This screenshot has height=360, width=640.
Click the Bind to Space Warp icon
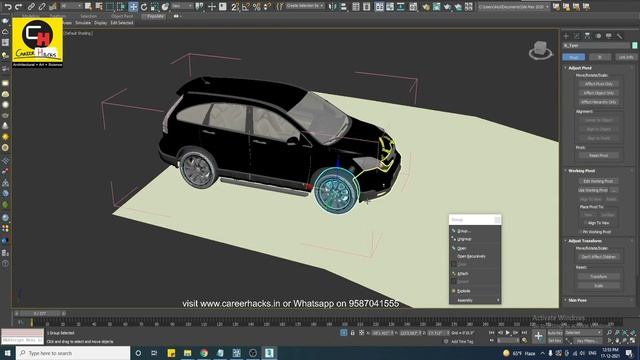tap(53, 7)
